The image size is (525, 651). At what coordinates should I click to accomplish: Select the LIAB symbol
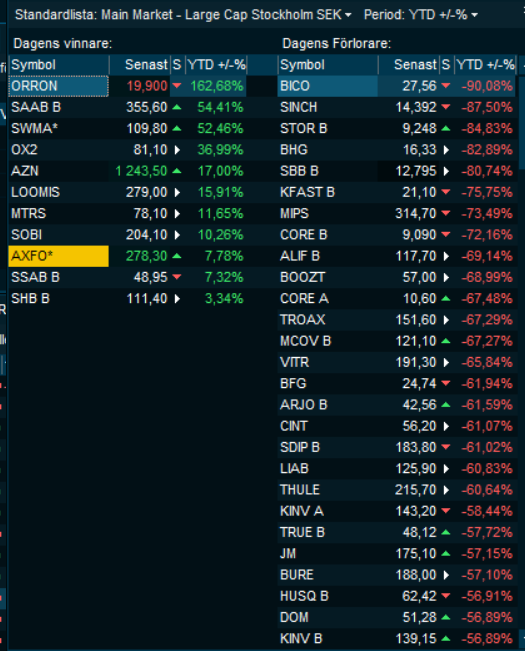[x=294, y=468]
